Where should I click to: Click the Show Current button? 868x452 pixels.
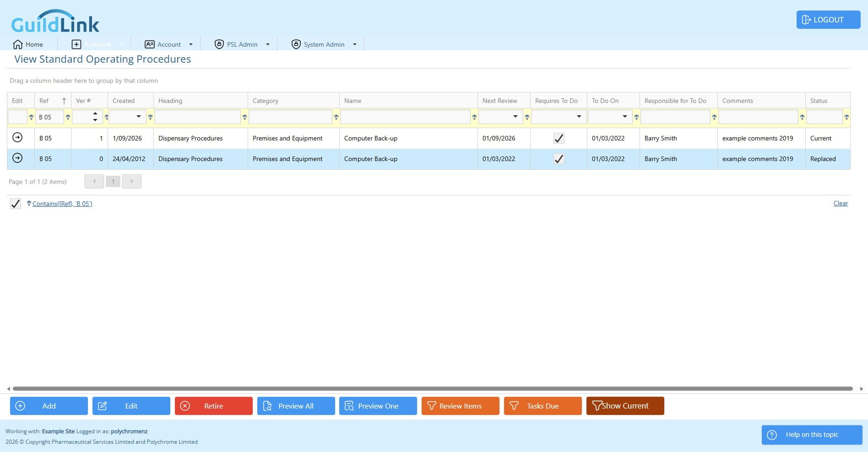point(625,406)
